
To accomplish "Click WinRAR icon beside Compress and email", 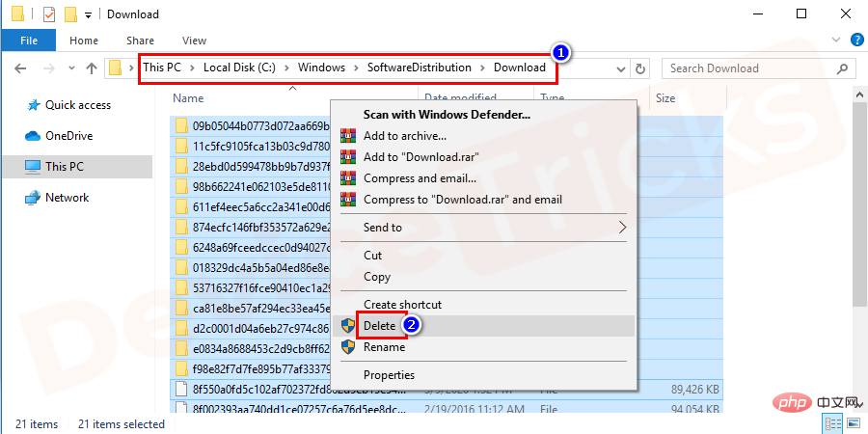I will click(x=347, y=178).
